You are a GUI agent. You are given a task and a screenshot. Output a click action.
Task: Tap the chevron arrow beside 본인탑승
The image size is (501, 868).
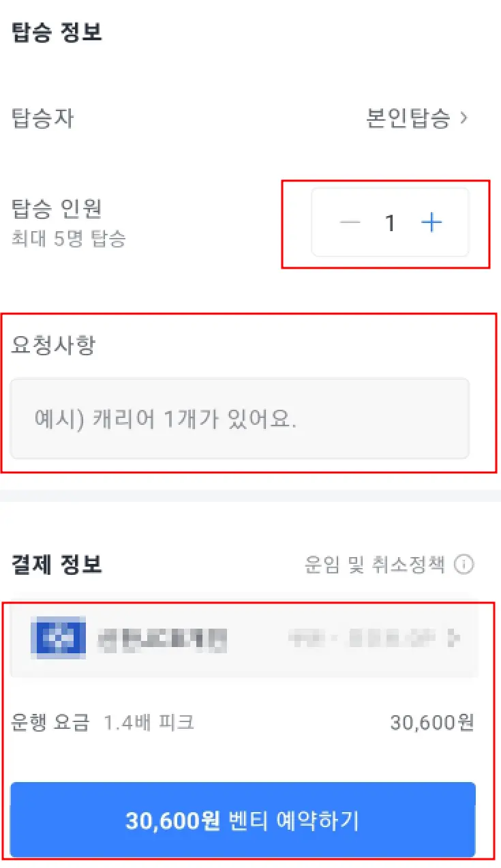tap(464, 118)
